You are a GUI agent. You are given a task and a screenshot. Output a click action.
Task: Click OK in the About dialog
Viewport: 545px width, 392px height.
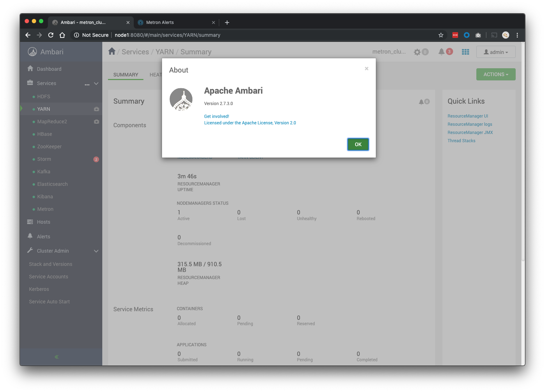pyautogui.click(x=358, y=144)
